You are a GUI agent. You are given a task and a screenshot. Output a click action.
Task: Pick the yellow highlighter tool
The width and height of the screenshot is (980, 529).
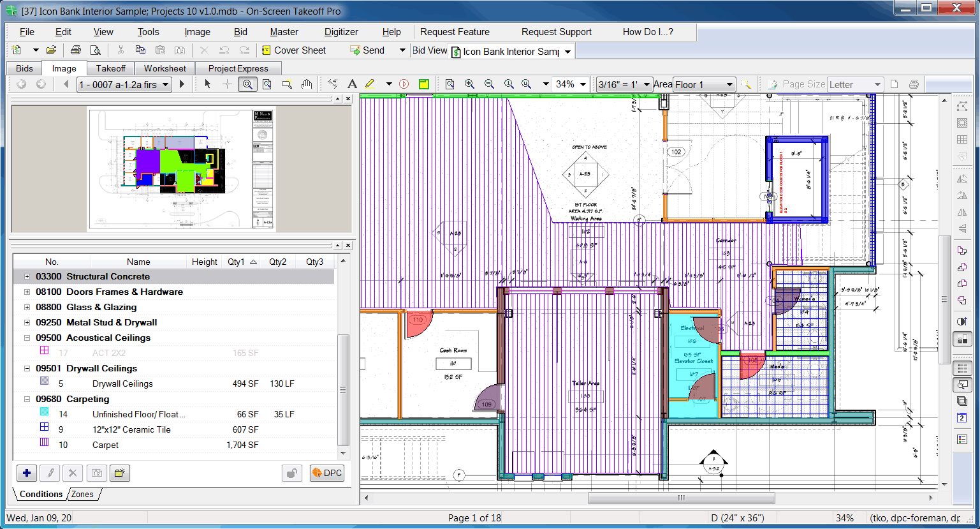coord(370,84)
